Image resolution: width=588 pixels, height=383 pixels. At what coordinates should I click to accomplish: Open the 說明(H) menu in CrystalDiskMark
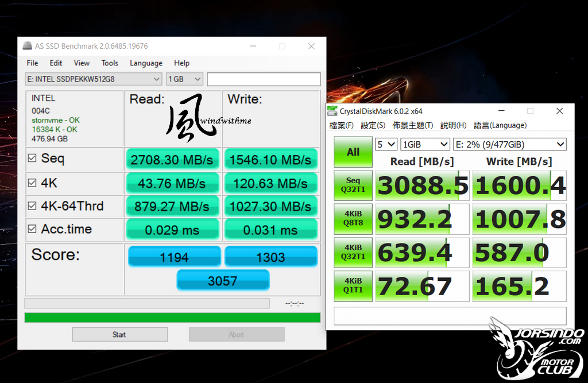click(453, 125)
